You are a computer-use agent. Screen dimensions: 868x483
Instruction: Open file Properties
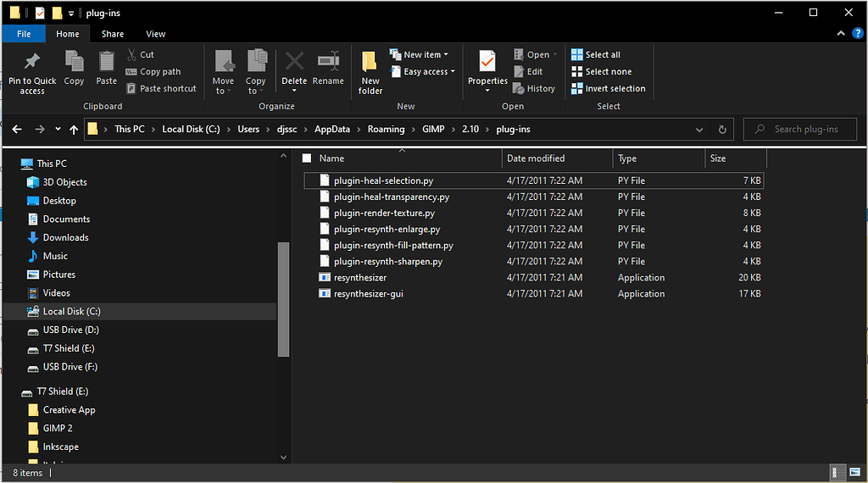point(487,71)
